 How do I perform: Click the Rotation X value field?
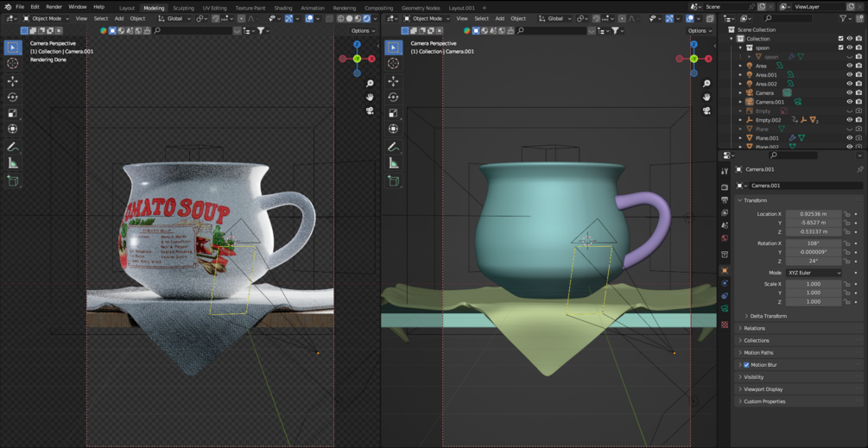tap(814, 243)
